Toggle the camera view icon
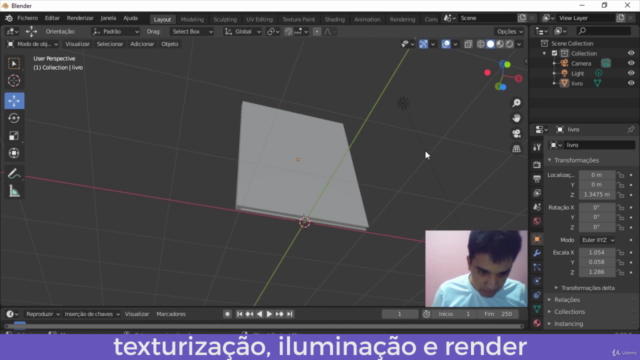The width and height of the screenshot is (640, 360). tap(516, 133)
